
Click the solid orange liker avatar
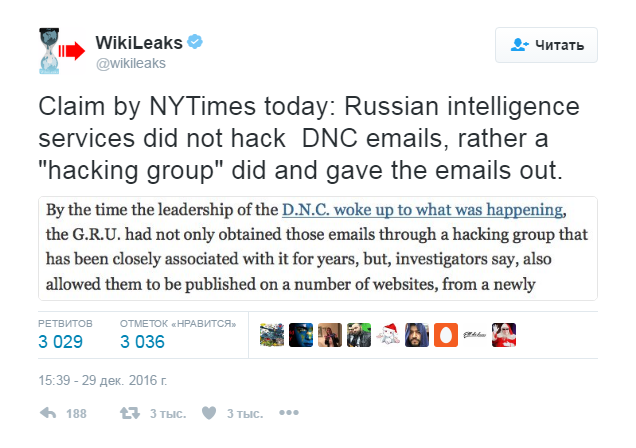(447, 335)
